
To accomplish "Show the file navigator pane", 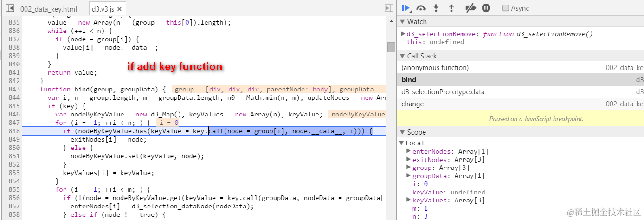I will click(9, 8).
